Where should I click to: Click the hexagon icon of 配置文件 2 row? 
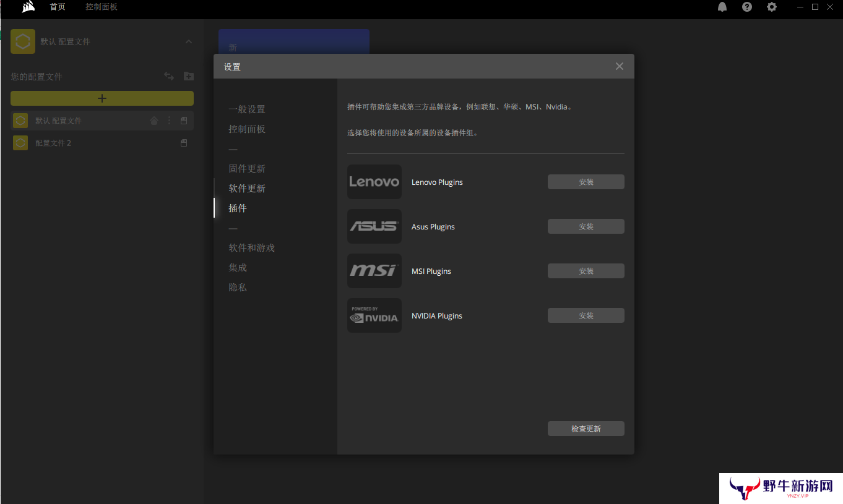(x=20, y=143)
